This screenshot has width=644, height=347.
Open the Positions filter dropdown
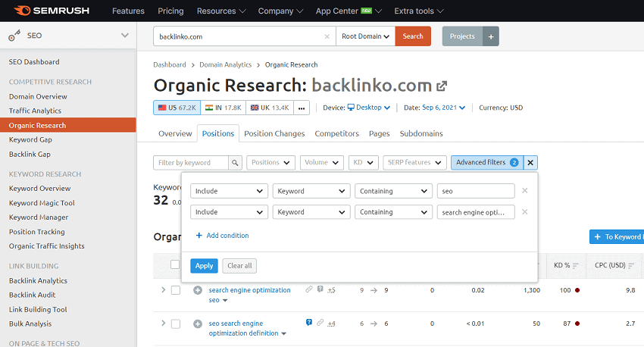(x=270, y=163)
